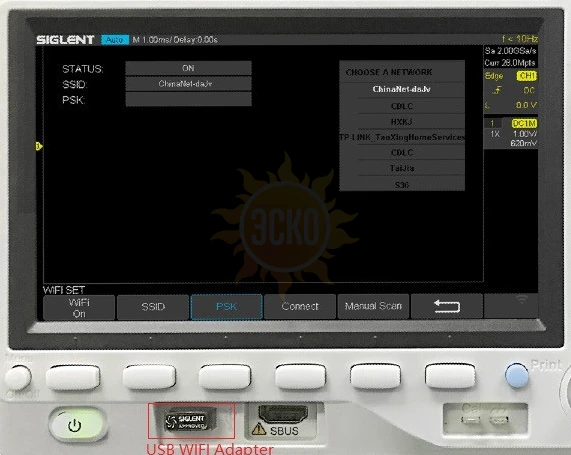Click the yellow channel 1 ground marker
The height and width of the screenshot is (455, 571).
pyautogui.click(x=39, y=146)
